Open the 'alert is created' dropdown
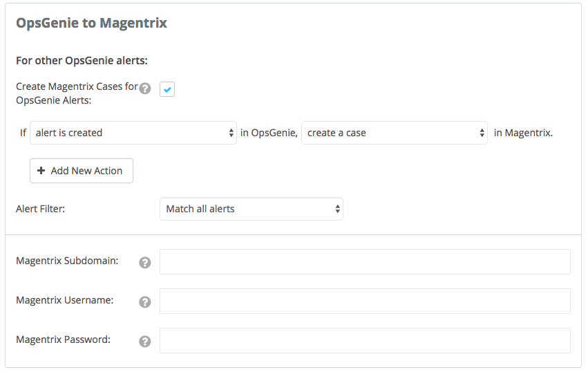This screenshot has width=588, height=372. (x=135, y=133)
